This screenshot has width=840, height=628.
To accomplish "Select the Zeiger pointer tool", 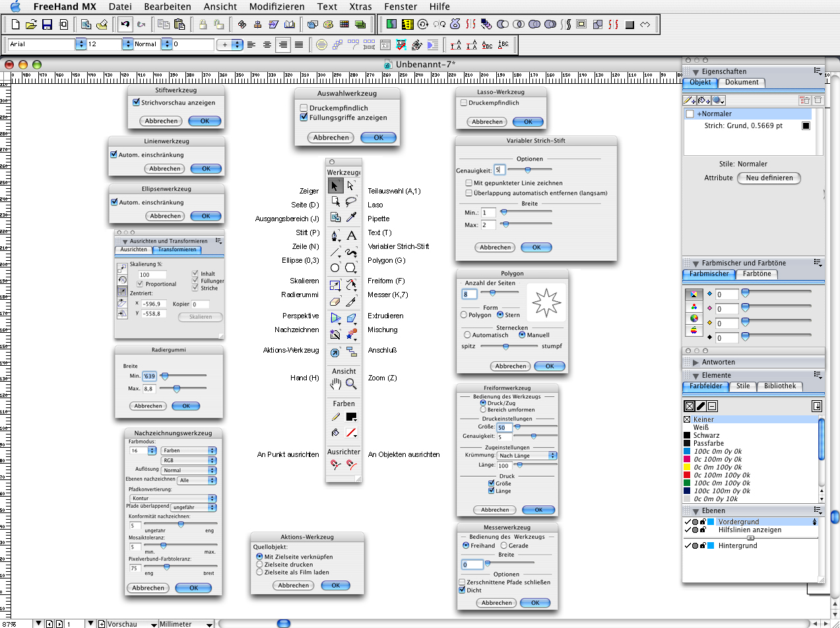I will [335, 186].
